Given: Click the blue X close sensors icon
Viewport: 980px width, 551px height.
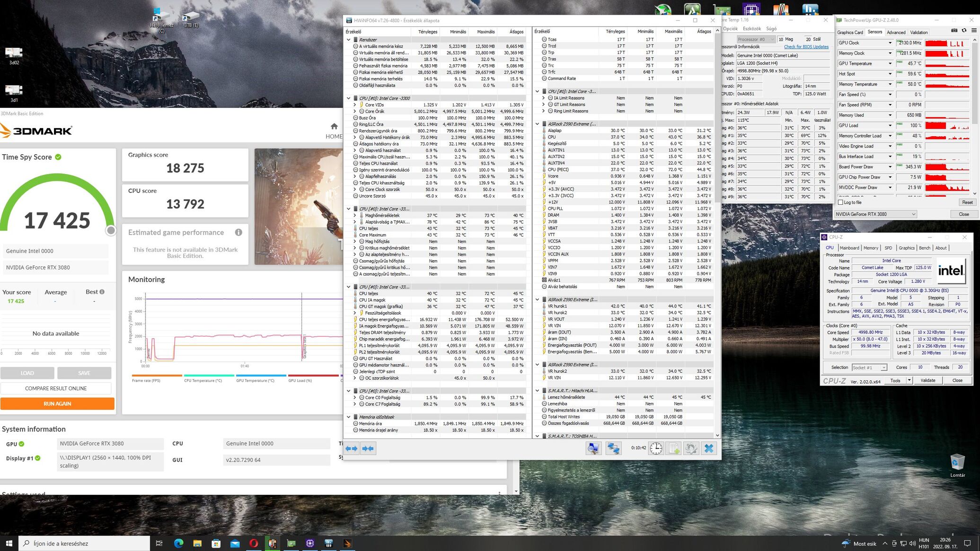Looking at the screenshot, I should coord(708,448).
